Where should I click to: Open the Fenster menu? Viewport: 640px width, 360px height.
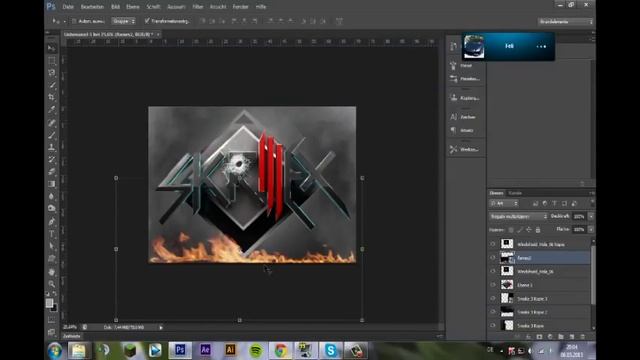click(x=240, y=7)
